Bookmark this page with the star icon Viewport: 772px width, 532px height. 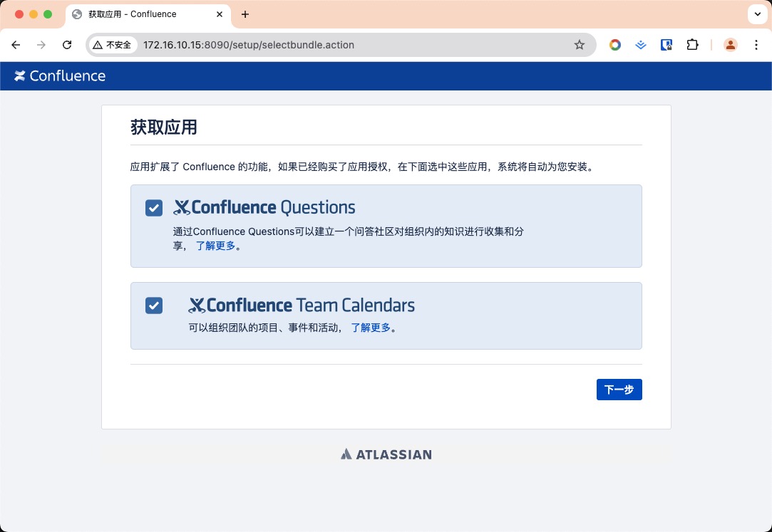tap(580, 45)
